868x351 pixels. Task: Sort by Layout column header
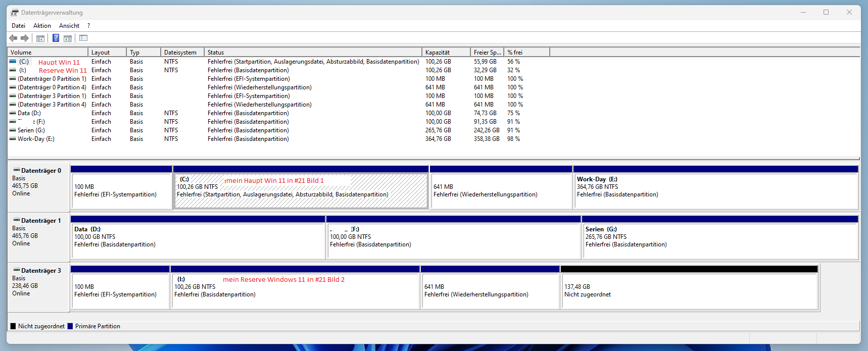[107, 52]
